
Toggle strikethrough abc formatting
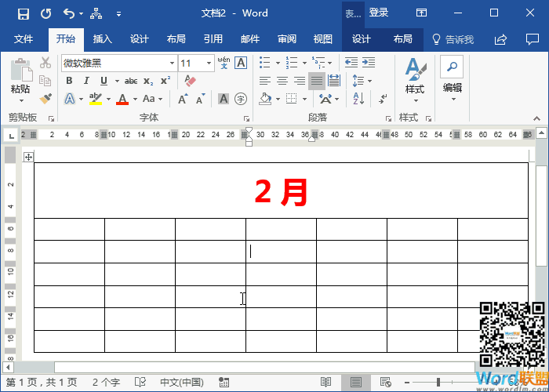(x=131, y=81)
